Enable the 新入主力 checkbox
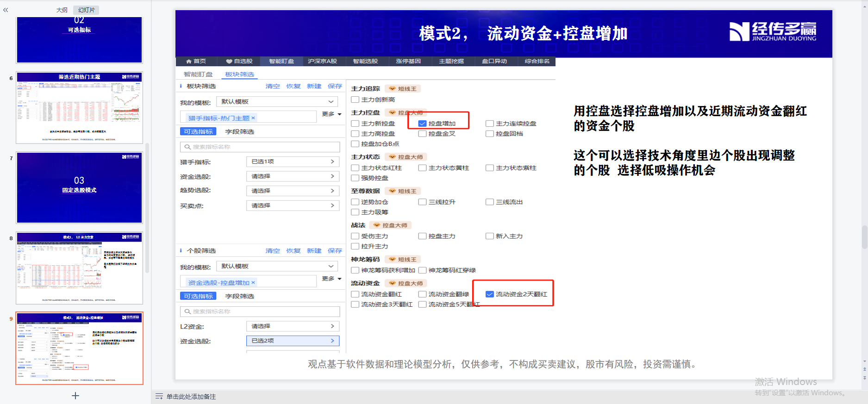This screenshot has height=404, width=868. pyautogui.click(x=490, y=236)
